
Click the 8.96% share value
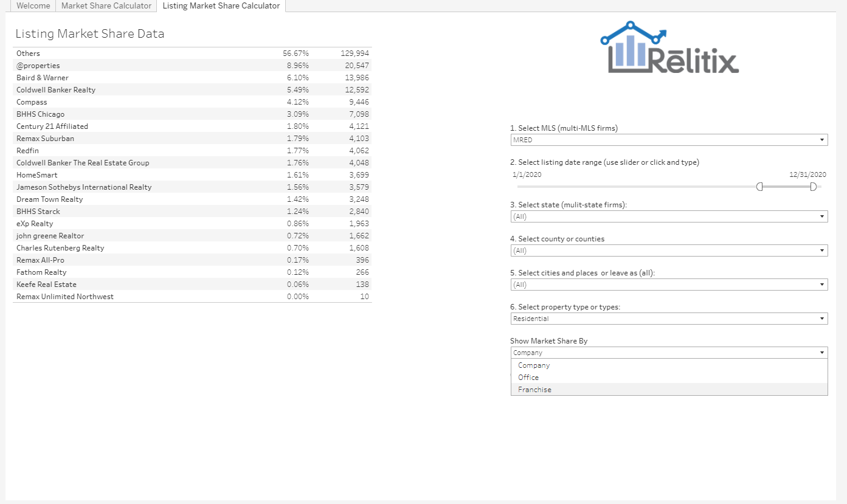tap(298, 66)
